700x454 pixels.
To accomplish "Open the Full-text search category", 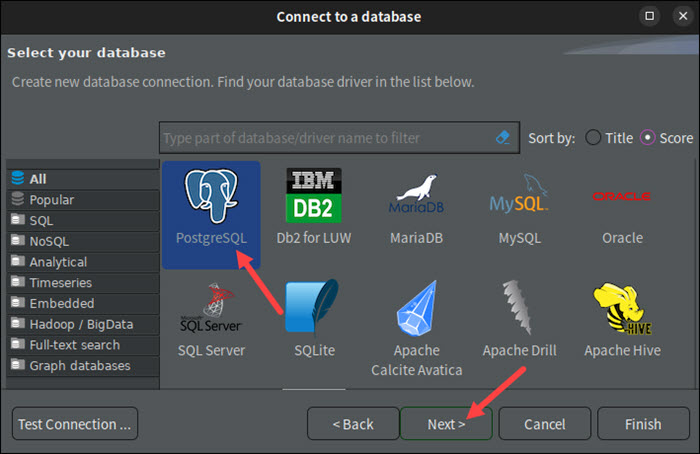I will [x=83, y=345].
